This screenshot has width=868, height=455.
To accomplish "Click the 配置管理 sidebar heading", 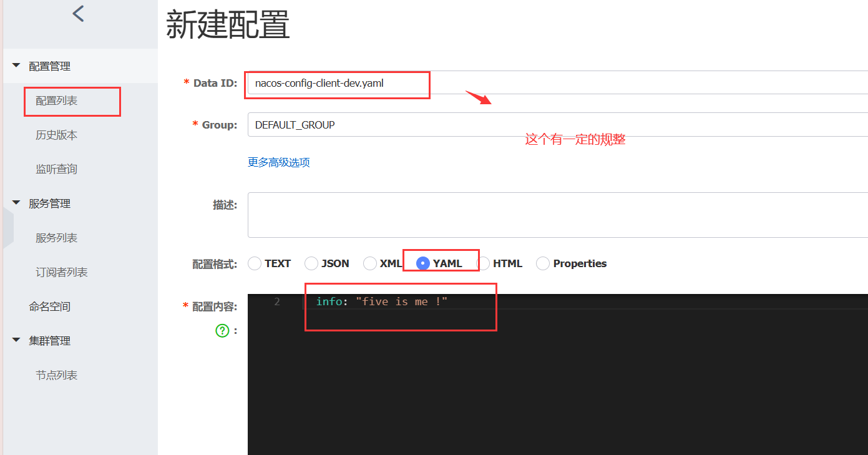I will 50,66.
